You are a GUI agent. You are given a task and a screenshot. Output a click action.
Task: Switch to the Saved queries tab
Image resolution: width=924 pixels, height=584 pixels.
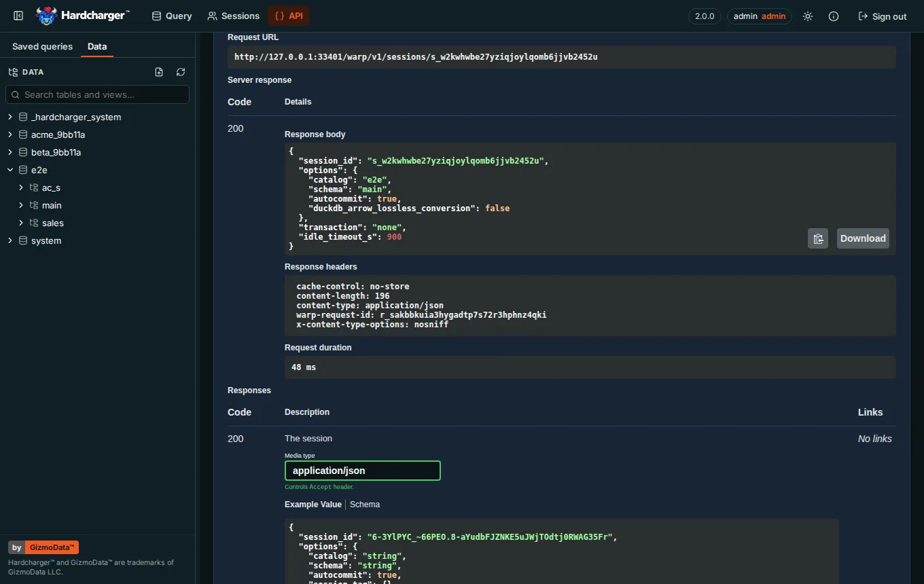42,47
